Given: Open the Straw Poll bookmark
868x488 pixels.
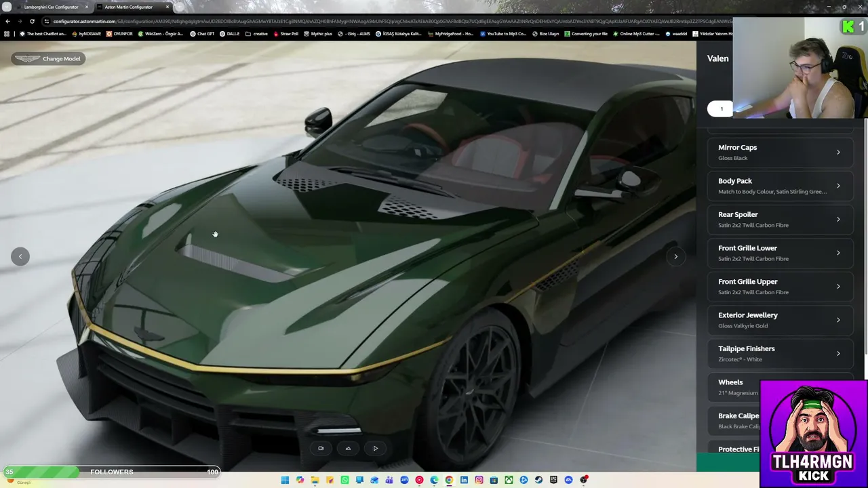Looking at the screenshot, I should tap(285, 34).
